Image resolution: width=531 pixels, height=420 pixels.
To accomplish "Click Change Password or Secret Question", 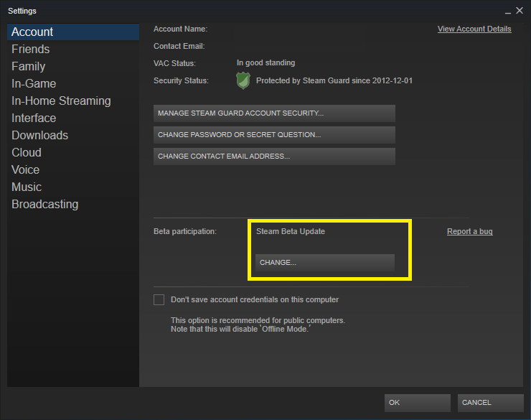I will 274,135.
